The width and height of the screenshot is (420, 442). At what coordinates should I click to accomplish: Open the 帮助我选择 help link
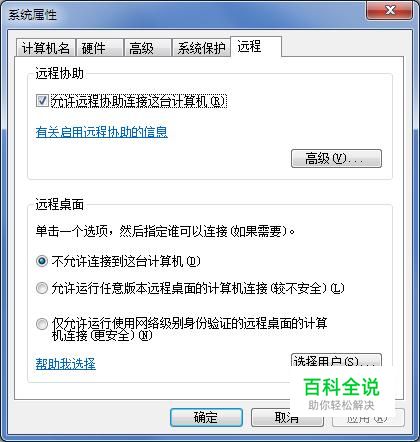click(66, 364)
